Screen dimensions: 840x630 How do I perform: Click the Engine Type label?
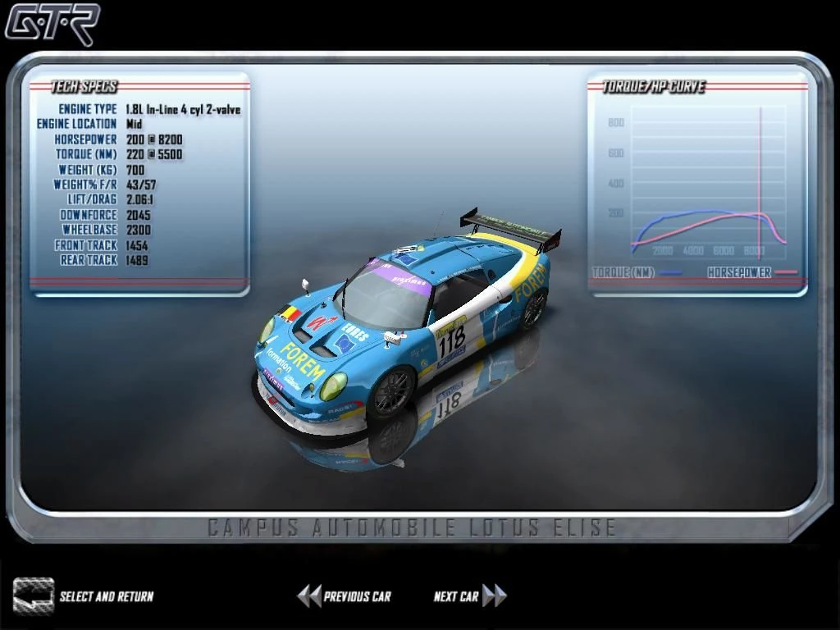87,109
